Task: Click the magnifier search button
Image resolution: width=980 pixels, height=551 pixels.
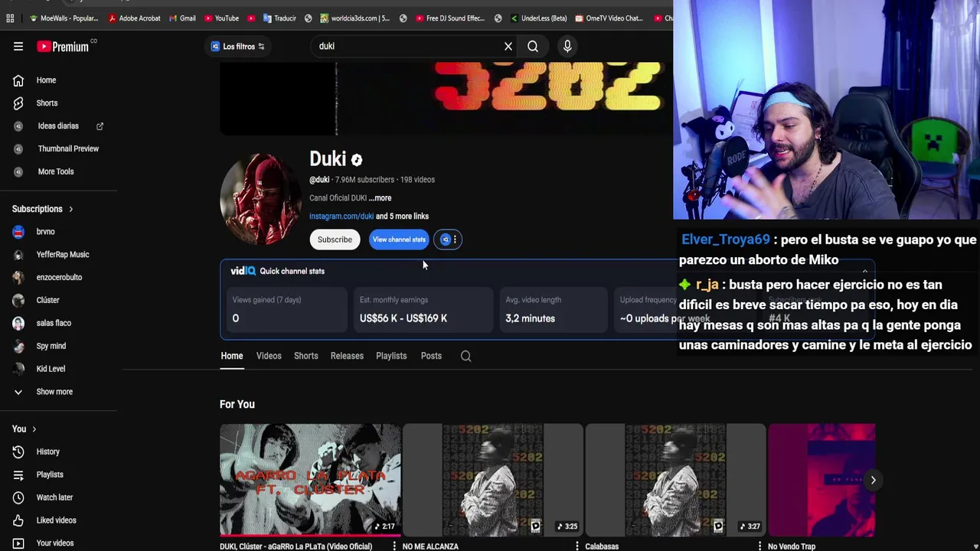Action: click(x=533, y=47)
